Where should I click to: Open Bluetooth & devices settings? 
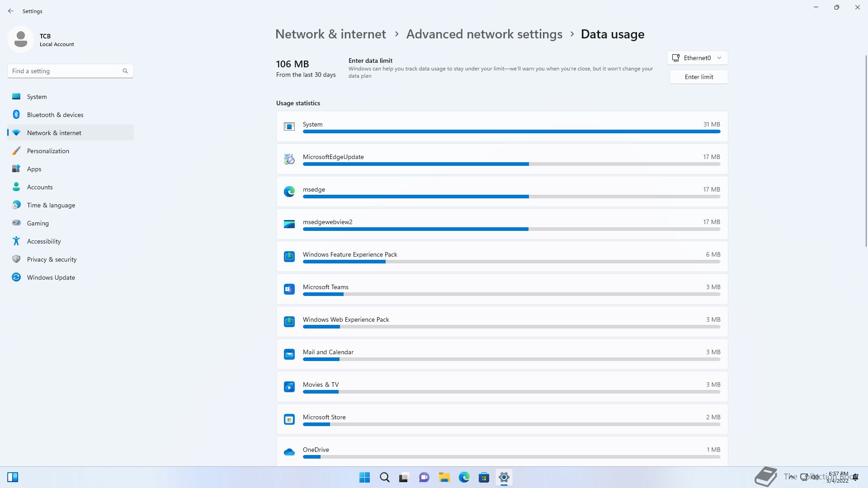55,115
